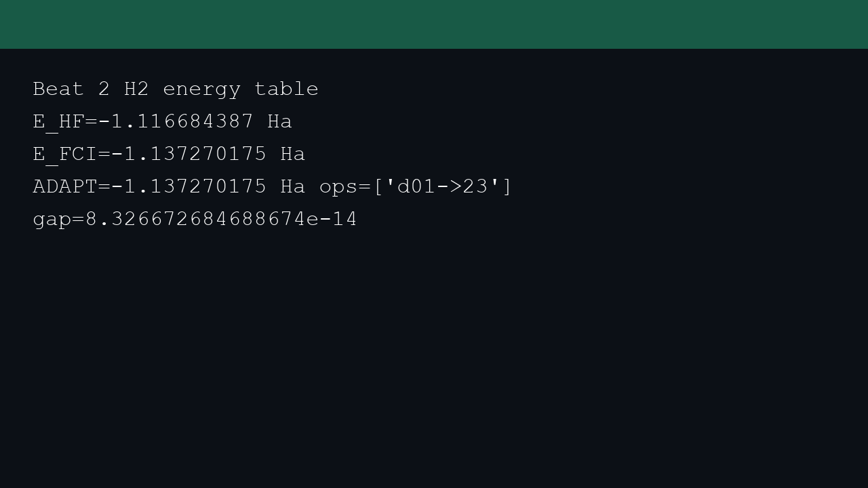This screenshot has width=868, height=488.
Task: Click the Ha unit on the E_FCI line
Action: tap(293, 154)
